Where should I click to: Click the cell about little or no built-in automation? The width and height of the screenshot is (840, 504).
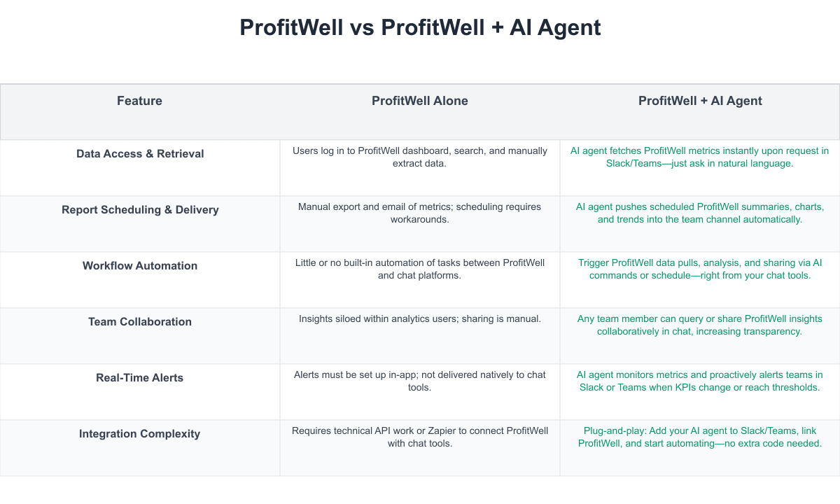click(420, 269)
